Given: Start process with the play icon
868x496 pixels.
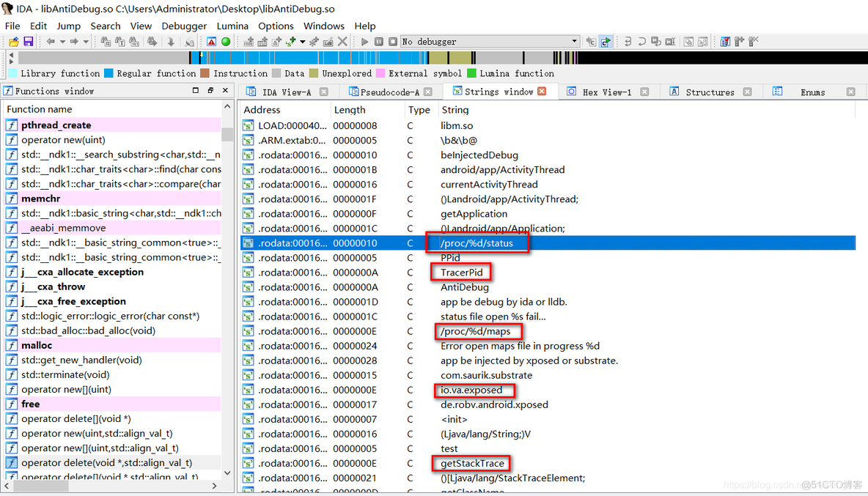Looking at the screenshot, I should point(364,42).
